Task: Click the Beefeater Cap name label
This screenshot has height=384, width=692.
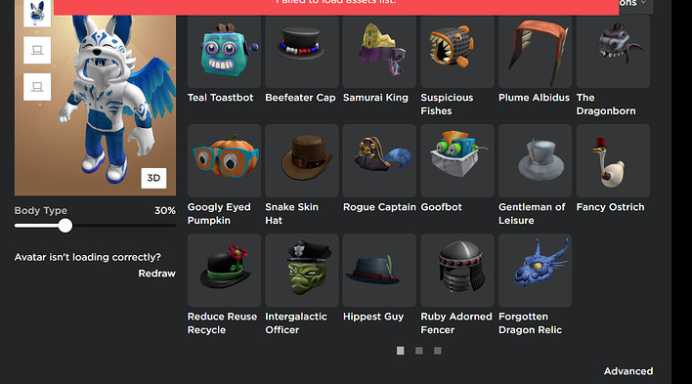Action: (300, 98)
